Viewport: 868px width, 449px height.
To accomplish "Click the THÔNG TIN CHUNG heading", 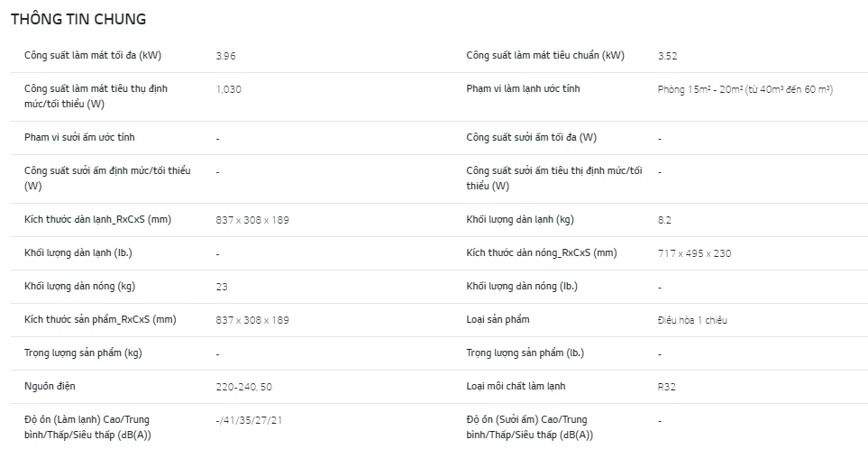I will pos(78,19).
